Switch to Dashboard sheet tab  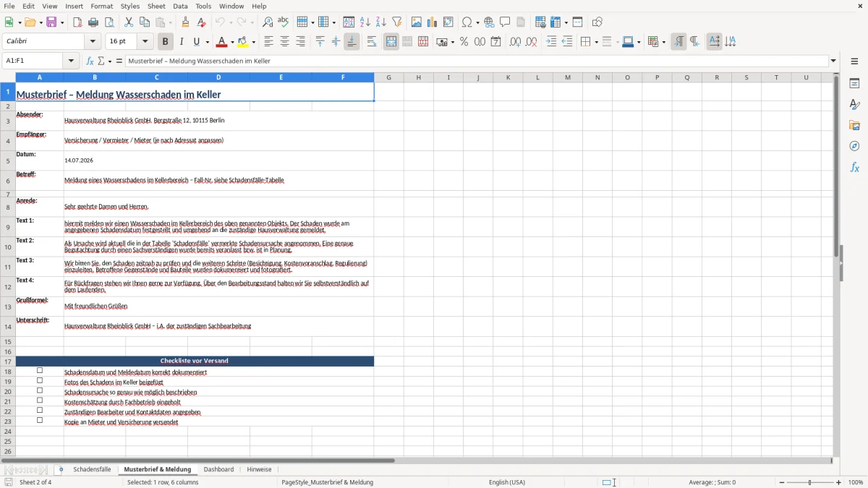(x=218, y=469)
